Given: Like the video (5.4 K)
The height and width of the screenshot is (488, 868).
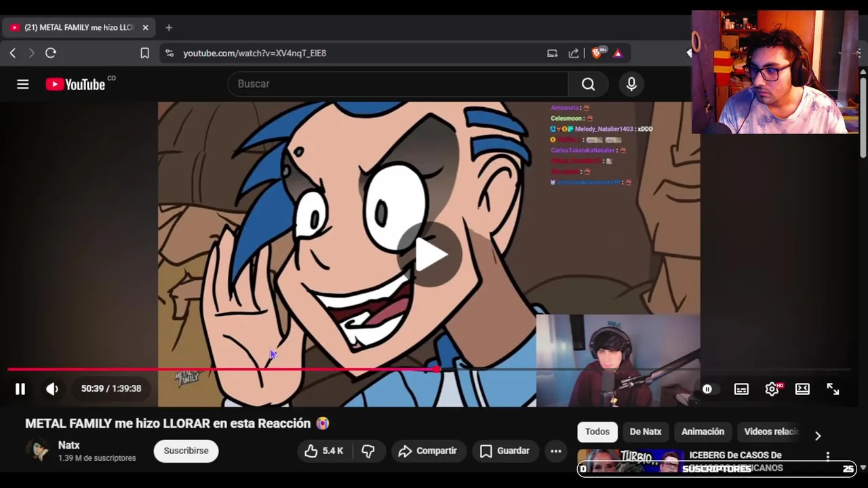Looking at the screenshot, I should click(324, 451).
